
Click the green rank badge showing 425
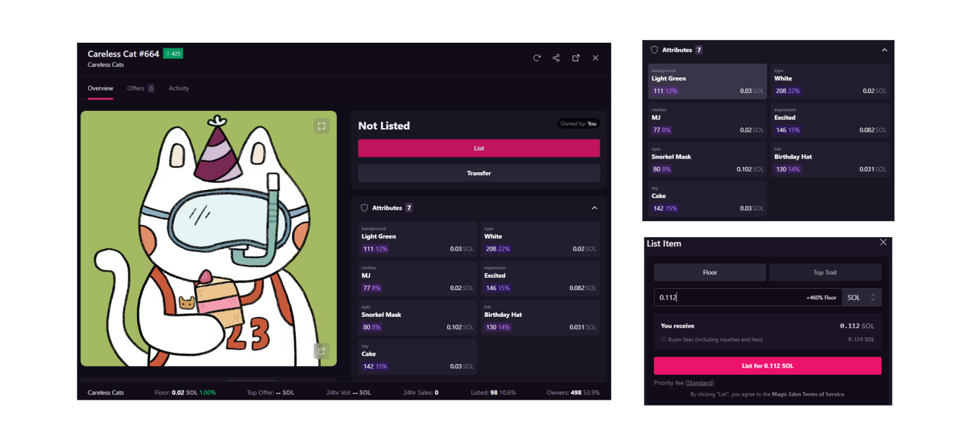[173, 54]
